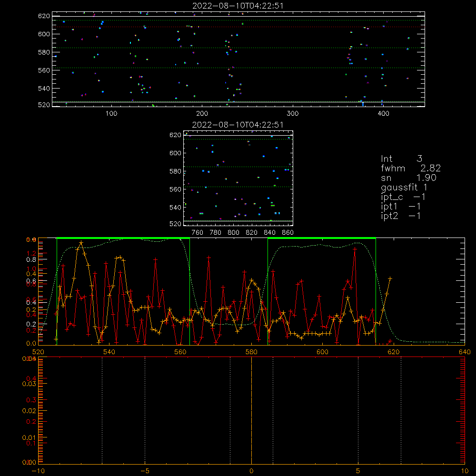The width and height of the screenshot is (476, 476).
Task: Click the 10 label on the bottom axis
Action: (465, 471)
